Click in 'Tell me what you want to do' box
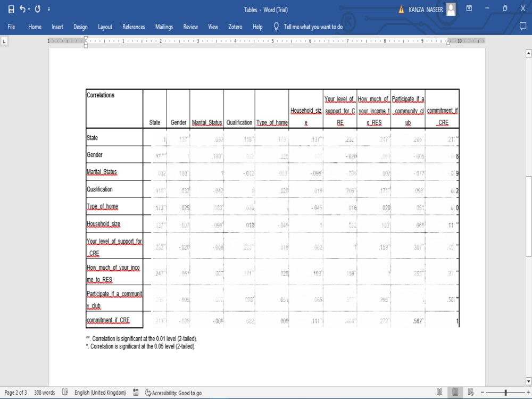Image resolution: width=532 pixels, height=399 pixels. tap(313, 27)
